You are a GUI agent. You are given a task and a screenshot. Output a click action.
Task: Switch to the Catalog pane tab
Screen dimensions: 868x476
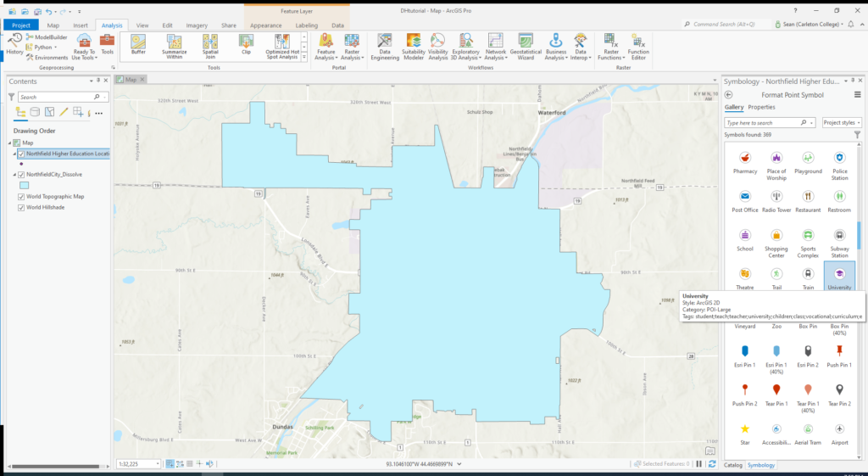tap(733, 465)
